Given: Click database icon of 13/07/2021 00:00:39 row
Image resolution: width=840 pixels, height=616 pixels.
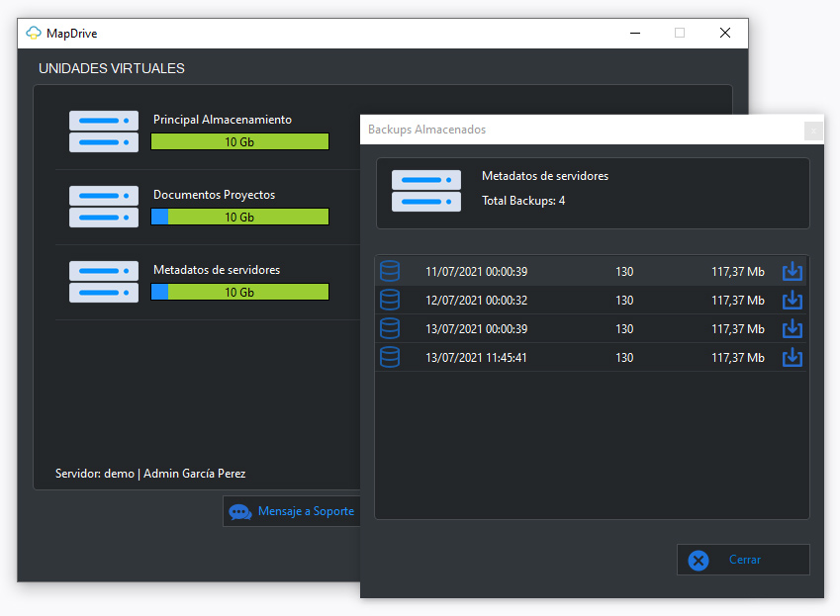Looking at the screenshot, I should [390, 328].
